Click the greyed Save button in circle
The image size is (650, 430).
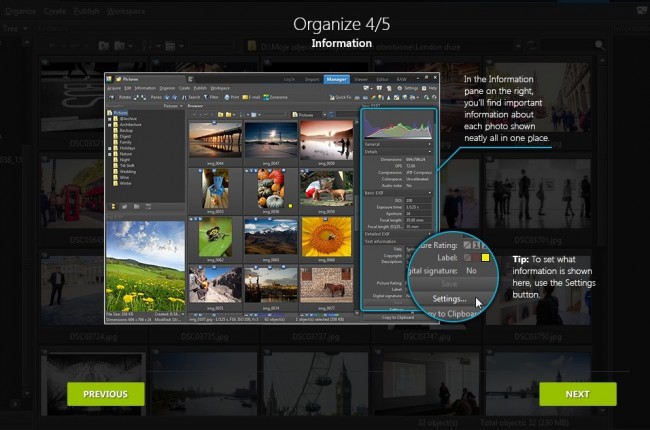click(449, 284)
